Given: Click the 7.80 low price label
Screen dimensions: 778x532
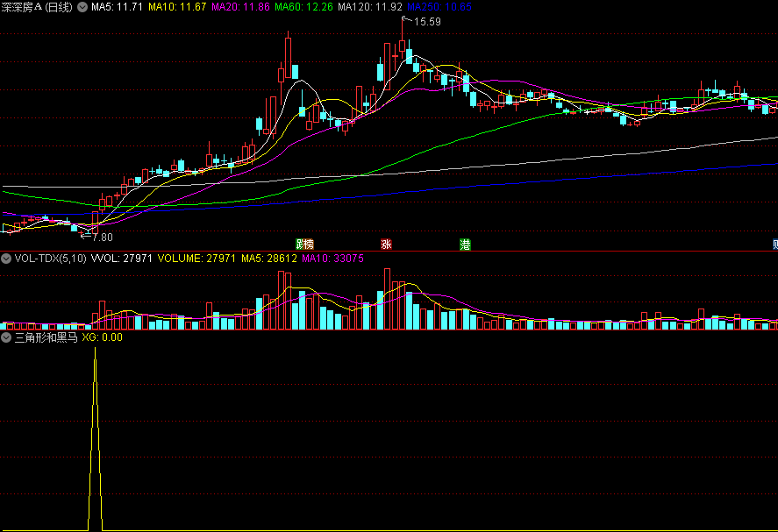Looking at the screenshot, I should 103,237.
